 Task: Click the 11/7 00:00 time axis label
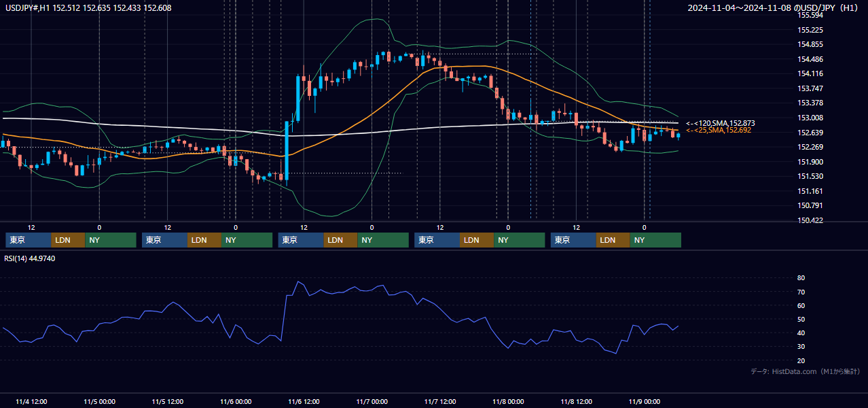click(372, 401)
